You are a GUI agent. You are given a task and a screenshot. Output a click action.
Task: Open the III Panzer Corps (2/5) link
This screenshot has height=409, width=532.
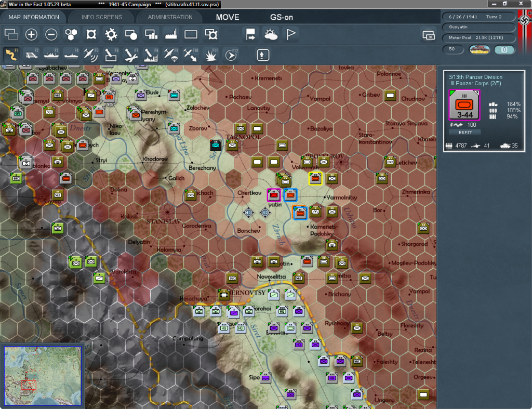click(475, 84)
